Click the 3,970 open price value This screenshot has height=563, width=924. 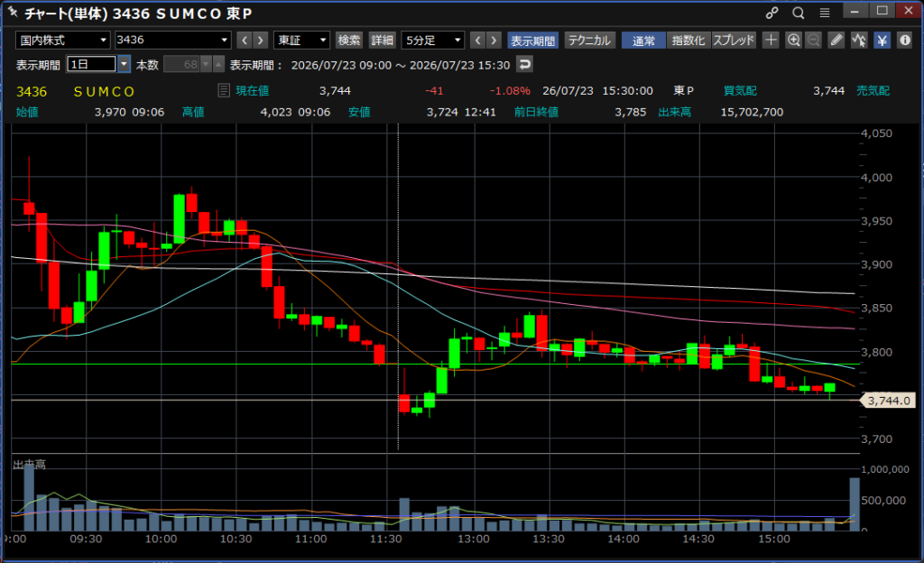110,112
